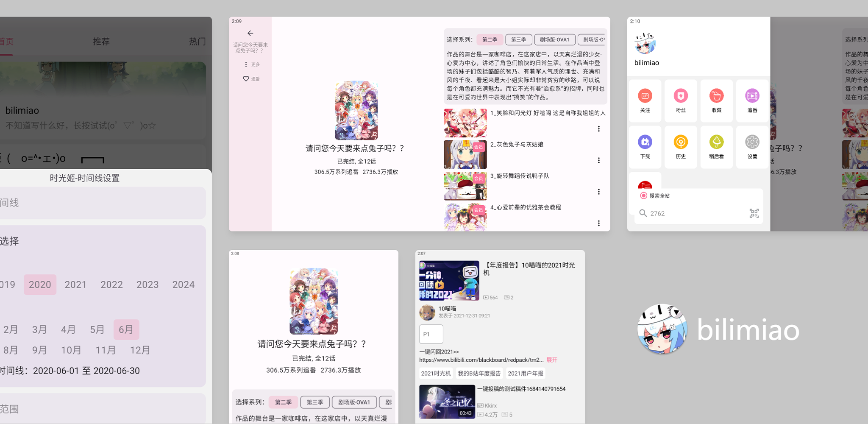
Task: Open the options menu for episode 1
Action: click(598, 129)
